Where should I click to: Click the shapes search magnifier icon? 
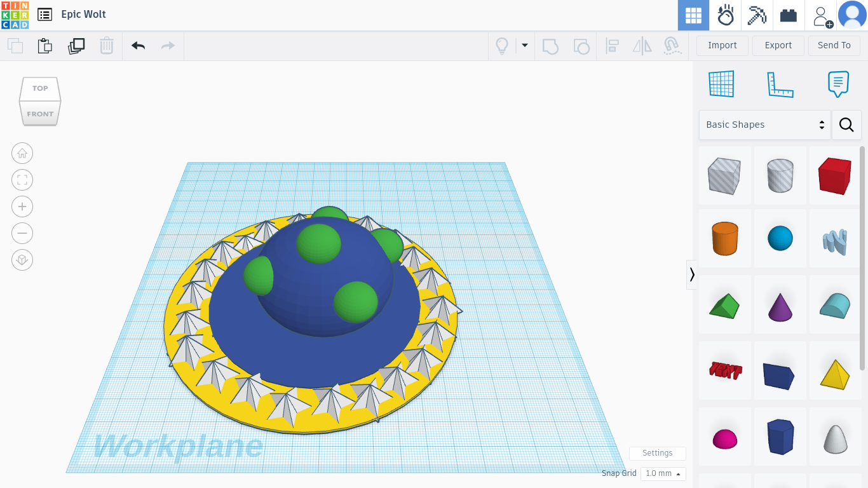pos(846,125)
